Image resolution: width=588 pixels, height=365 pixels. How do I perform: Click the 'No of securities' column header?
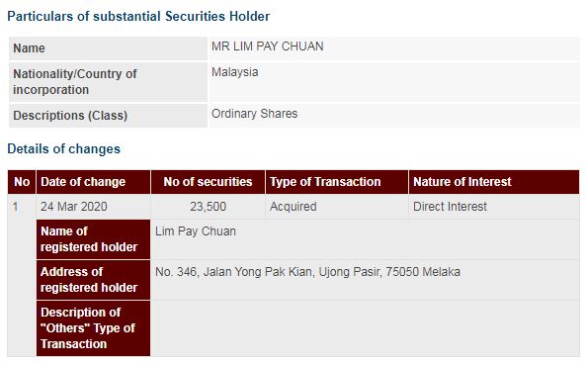(x=208, y=182)
